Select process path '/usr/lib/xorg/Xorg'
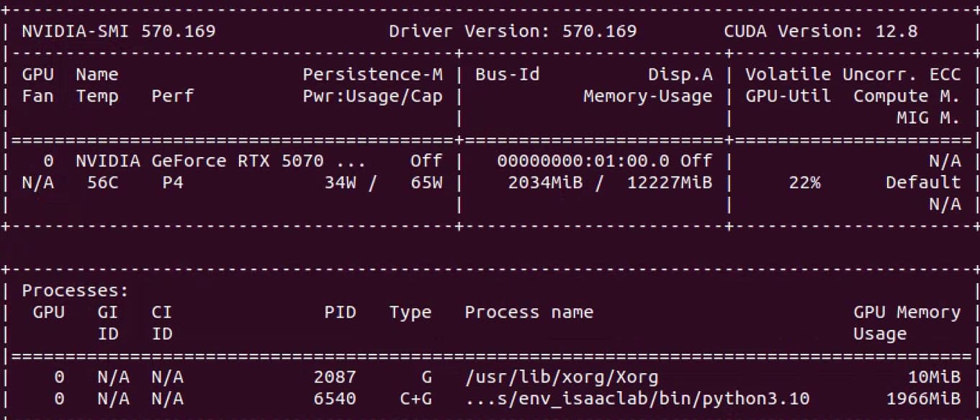The image size is (980, 420). click(562, 377)
